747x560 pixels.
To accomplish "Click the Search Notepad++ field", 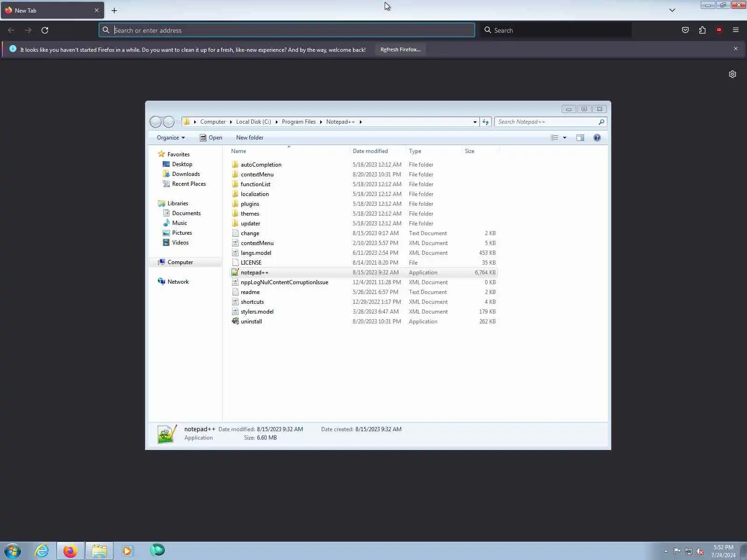I will coord(551,122).
